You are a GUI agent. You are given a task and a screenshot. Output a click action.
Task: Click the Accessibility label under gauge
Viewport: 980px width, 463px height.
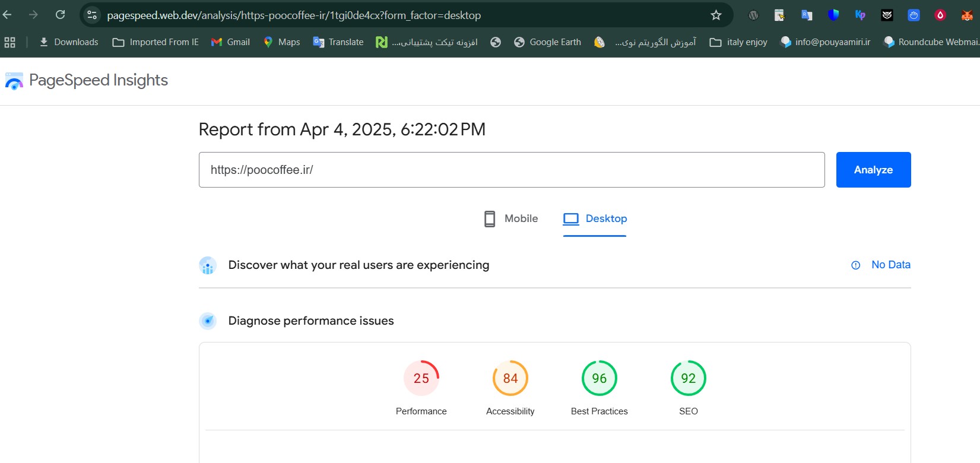click(510, 411)
